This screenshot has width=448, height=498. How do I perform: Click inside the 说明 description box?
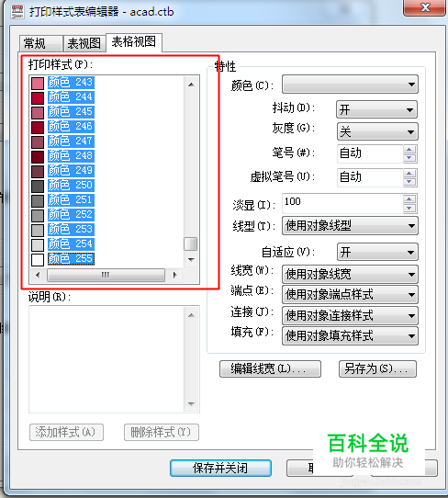point(106,359)
